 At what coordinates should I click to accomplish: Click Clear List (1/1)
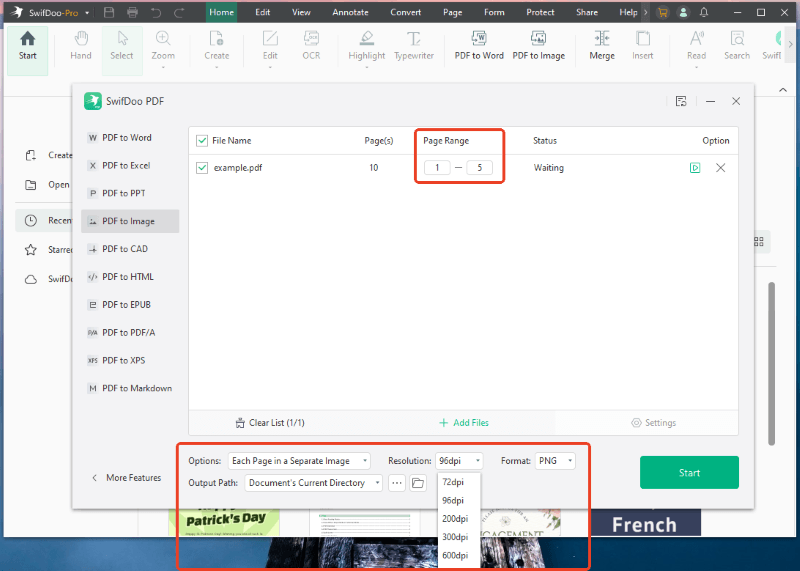[x=270, y=423]
